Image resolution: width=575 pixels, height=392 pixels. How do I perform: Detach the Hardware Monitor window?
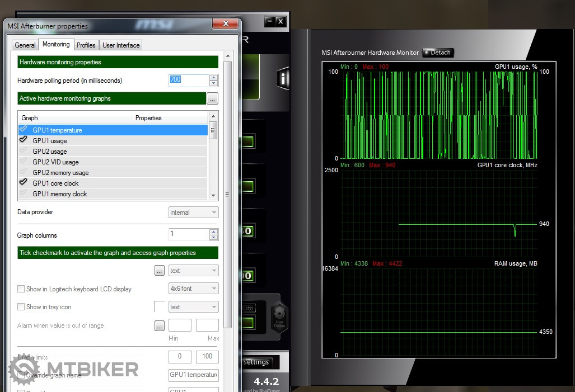[438, 53]
